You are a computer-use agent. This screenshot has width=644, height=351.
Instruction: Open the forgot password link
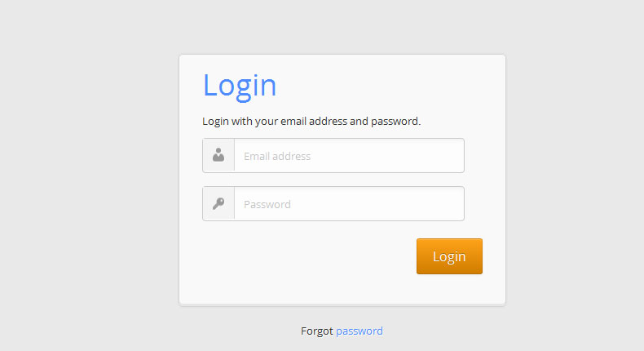pos(359,331)
